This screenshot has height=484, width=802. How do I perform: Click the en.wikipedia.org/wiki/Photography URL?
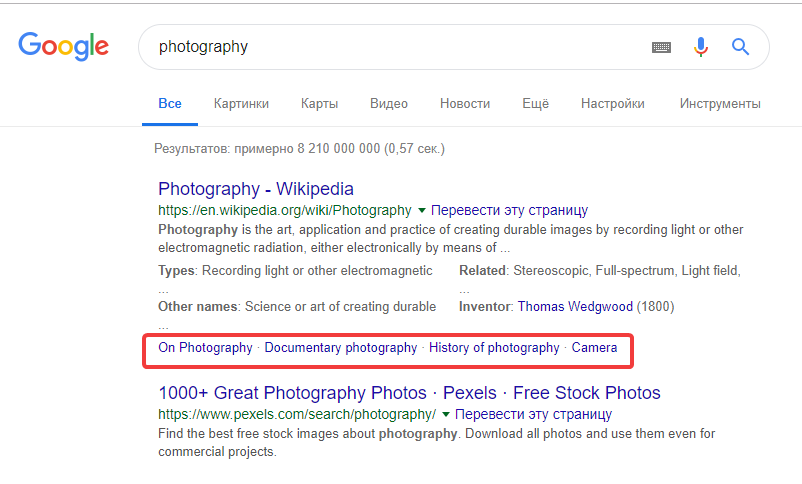coord(285,210)
